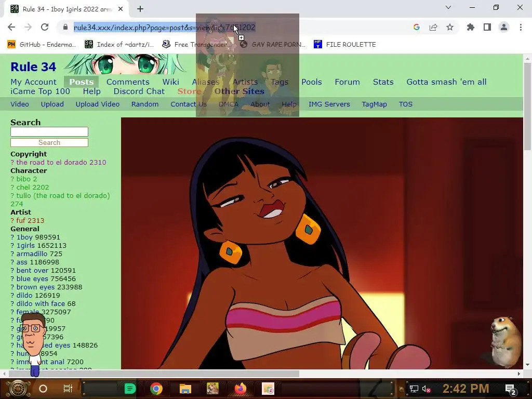The width and height of the screenshot is (532, 399).
Task: Click the scroll right arrow at page bottom
Action: [x=519, y=374]
